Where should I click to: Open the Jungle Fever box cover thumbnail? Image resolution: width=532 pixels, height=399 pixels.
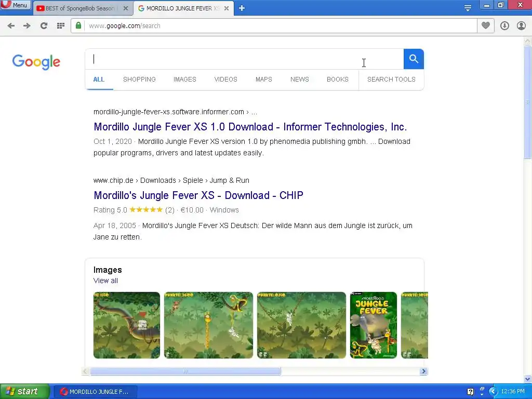(373, 325)
